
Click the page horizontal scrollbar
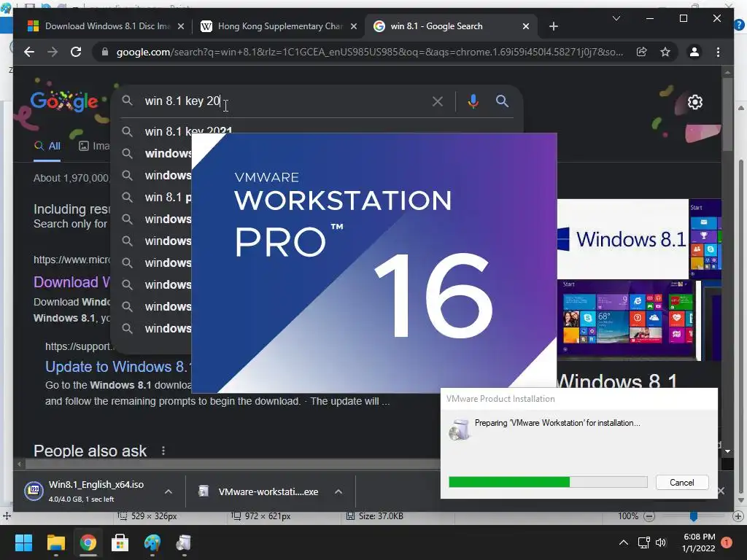coord(233,464)
